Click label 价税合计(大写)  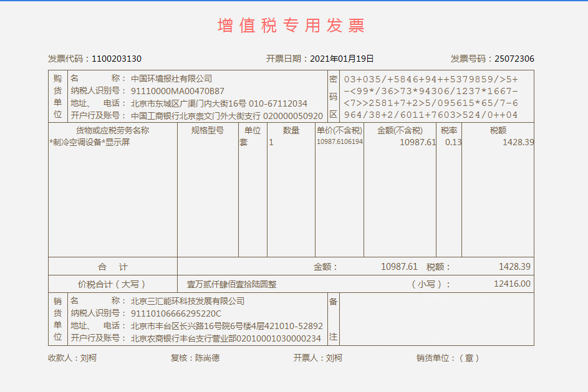click(112, 284)
